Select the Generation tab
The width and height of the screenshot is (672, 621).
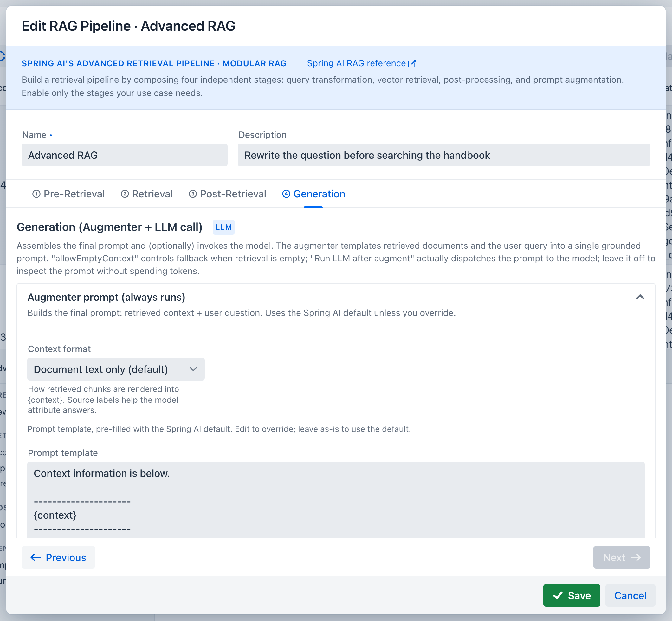tap(313, 194)
